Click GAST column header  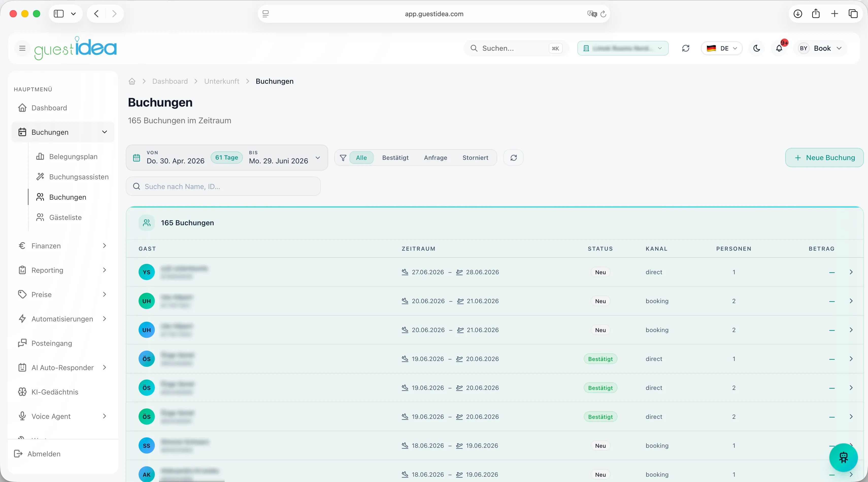[x=147, y=249]
